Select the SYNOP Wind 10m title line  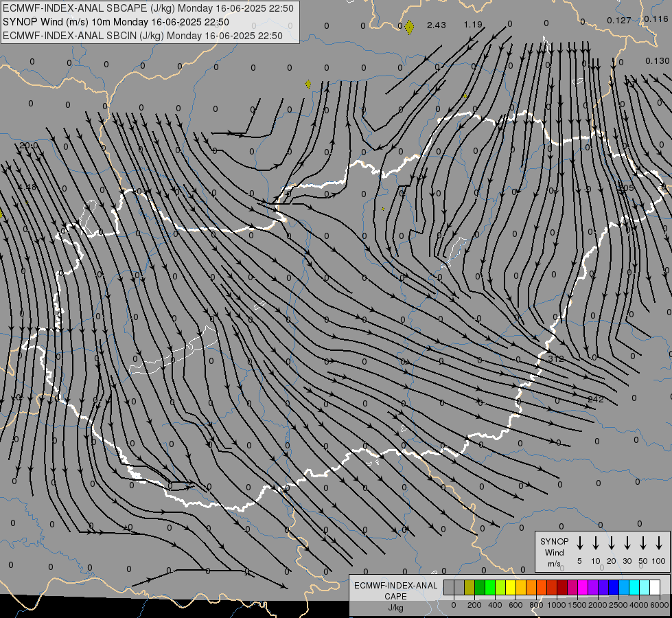tap(116, 22)
